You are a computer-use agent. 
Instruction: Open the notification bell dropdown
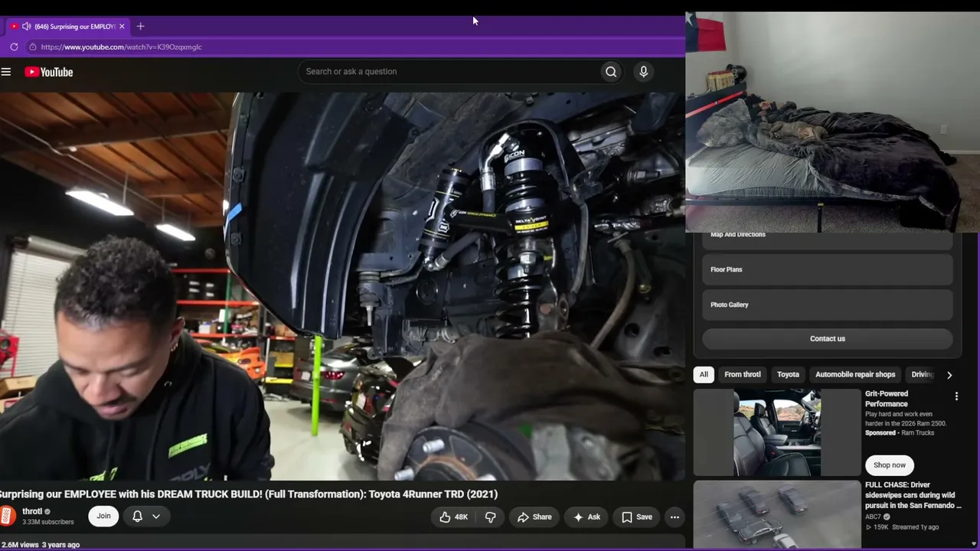coord(146,517)
